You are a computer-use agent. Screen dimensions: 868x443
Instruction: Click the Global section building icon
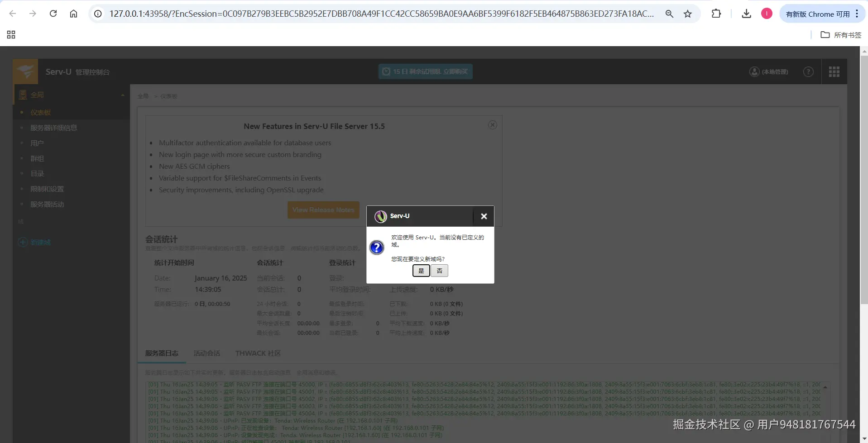23,95
